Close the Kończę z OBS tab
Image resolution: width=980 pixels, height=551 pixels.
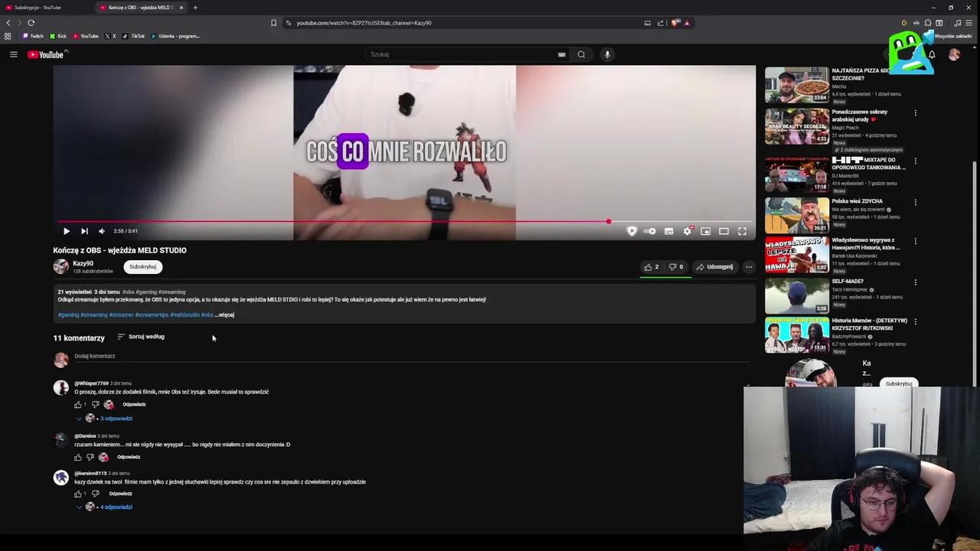click(181, 8)
